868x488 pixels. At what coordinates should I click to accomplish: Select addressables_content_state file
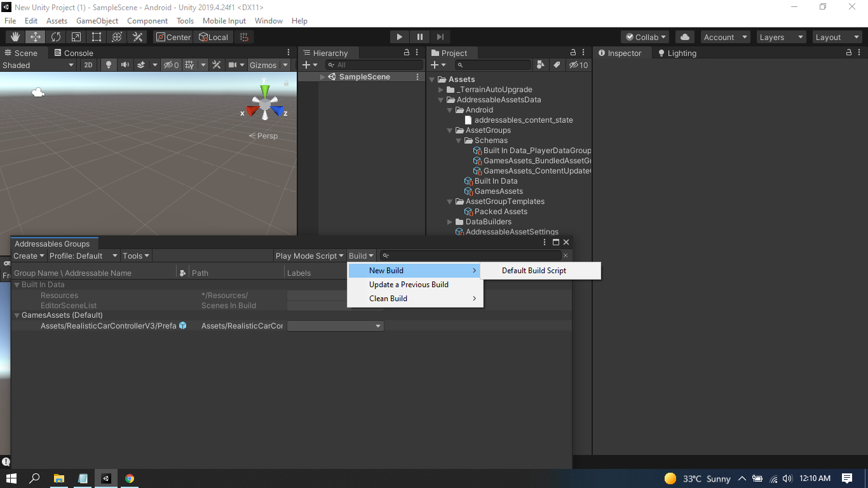(524, 120)
